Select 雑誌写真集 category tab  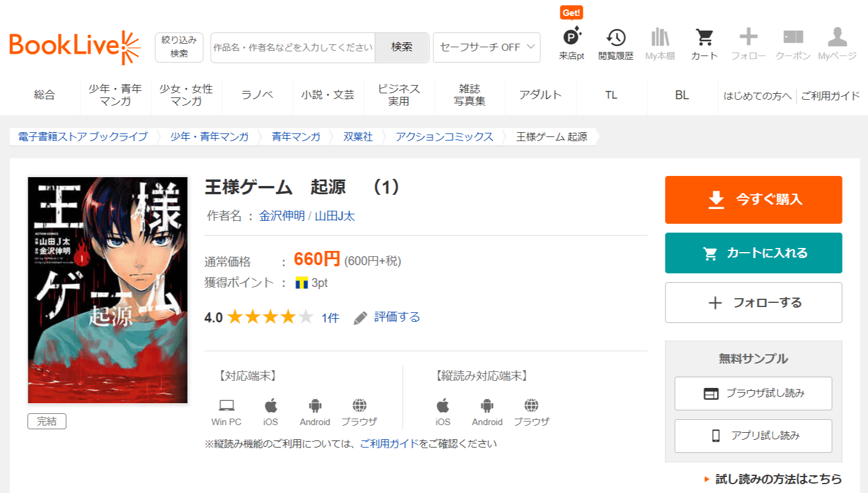pos(469,95)
